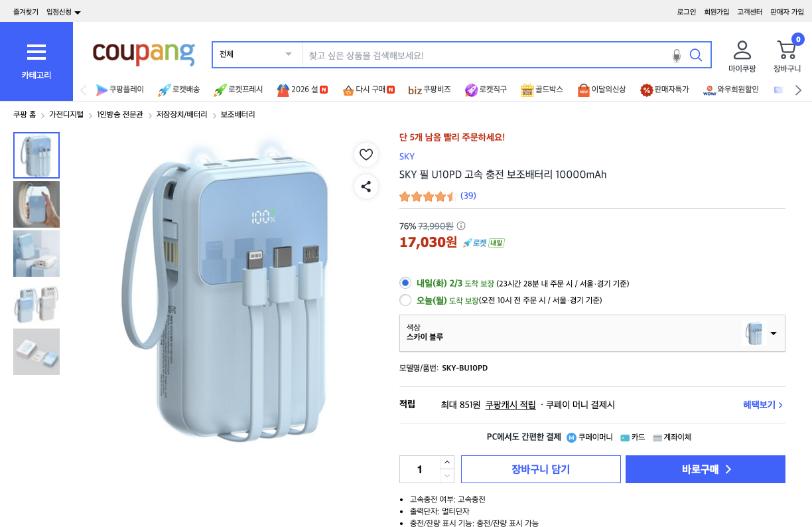Click the search magnifier icon

pos(696,55)
